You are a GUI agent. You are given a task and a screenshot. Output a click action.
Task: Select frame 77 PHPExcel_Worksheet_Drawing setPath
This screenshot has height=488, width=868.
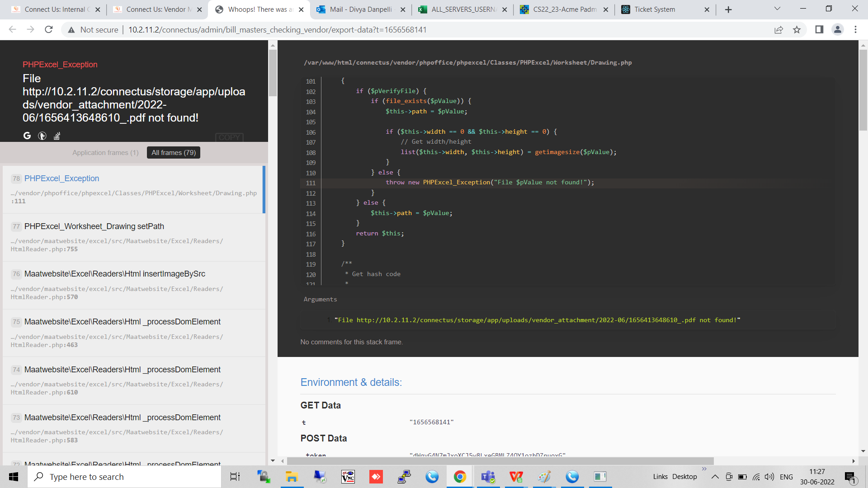point(134,237)
